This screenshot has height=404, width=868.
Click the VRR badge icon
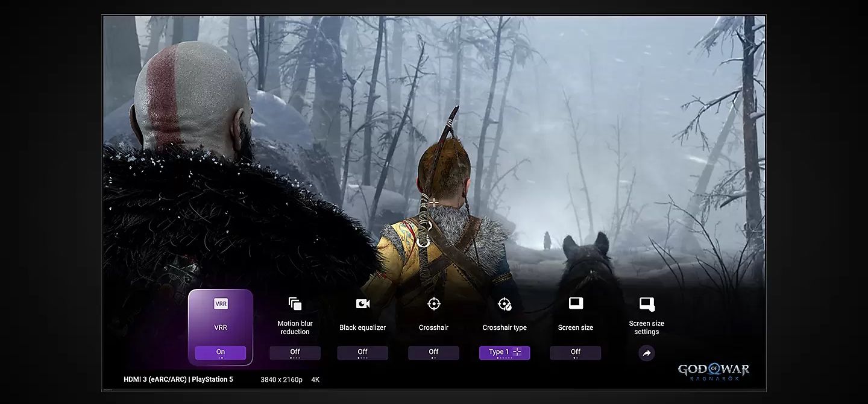(221, 303)
